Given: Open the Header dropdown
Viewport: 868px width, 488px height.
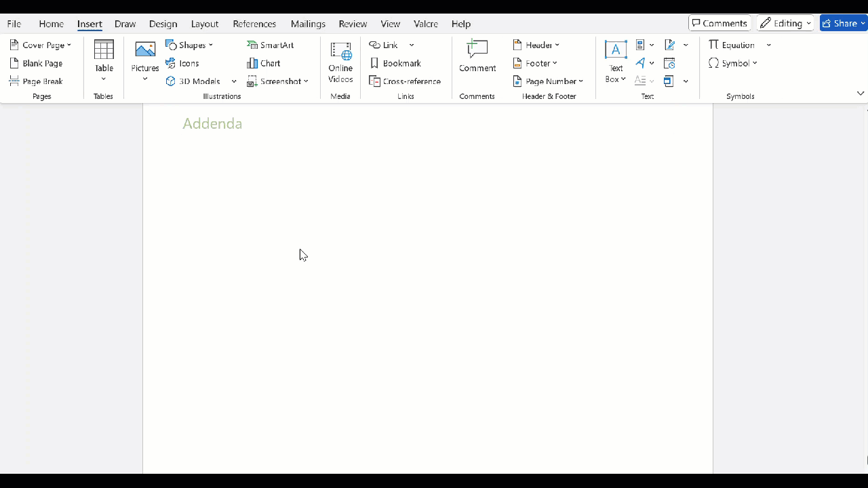Looking at the screenshot, I should click(536, 45).
